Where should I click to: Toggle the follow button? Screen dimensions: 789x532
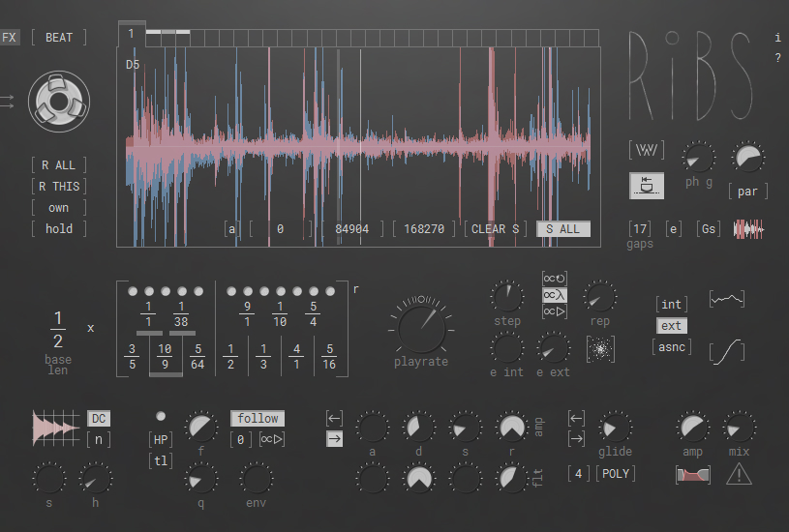[258, 419]
